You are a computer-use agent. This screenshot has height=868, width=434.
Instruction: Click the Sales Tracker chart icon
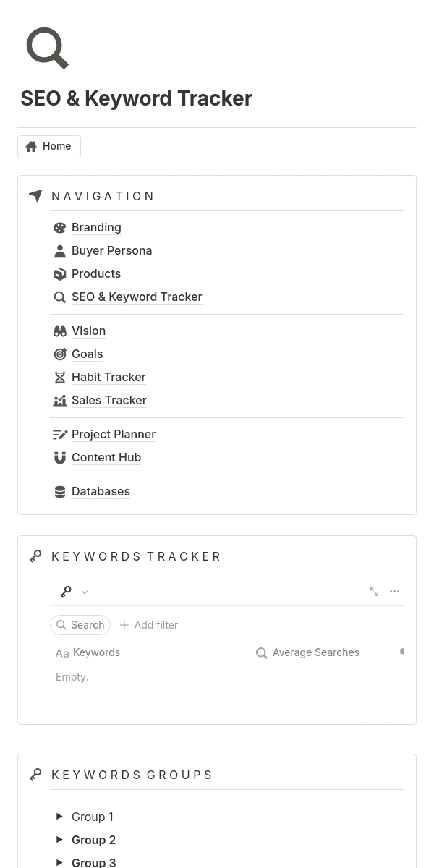60,400
